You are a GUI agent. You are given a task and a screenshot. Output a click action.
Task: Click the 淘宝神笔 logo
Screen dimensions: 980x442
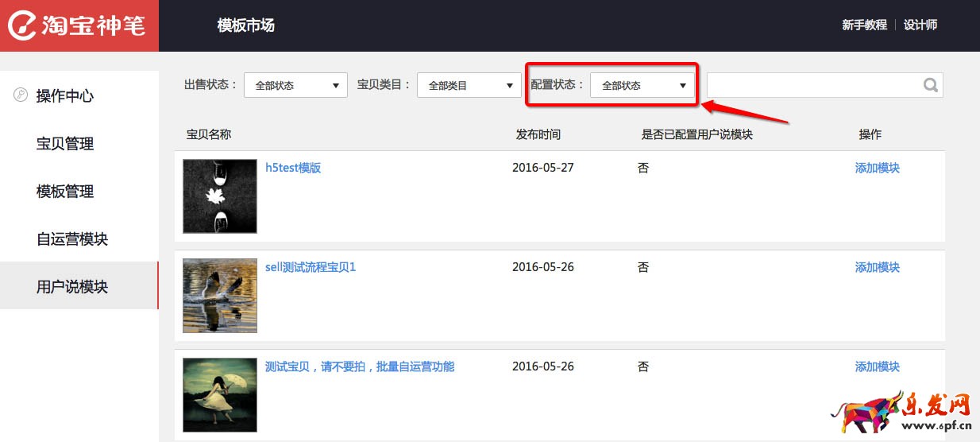coord(79,25)
